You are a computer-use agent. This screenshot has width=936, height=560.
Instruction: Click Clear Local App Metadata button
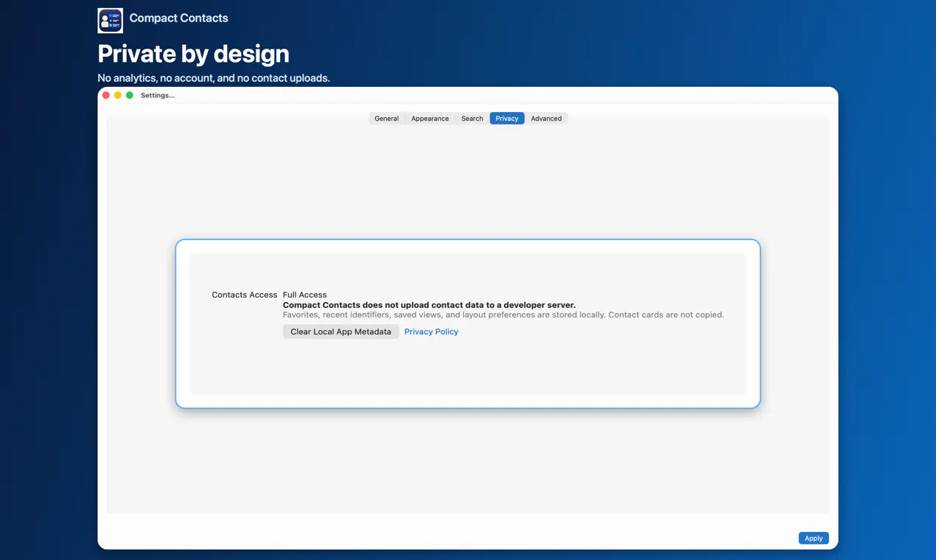tap(340, 332)
